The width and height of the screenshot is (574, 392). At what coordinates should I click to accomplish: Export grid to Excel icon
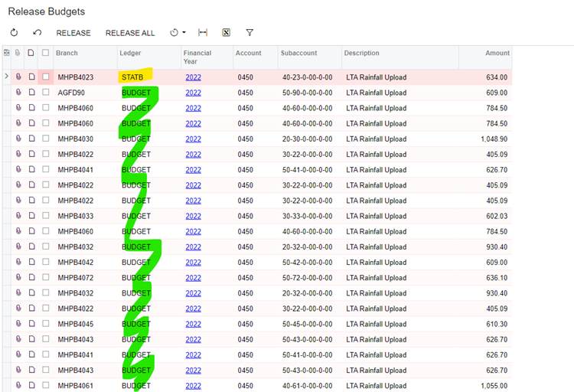227,33
